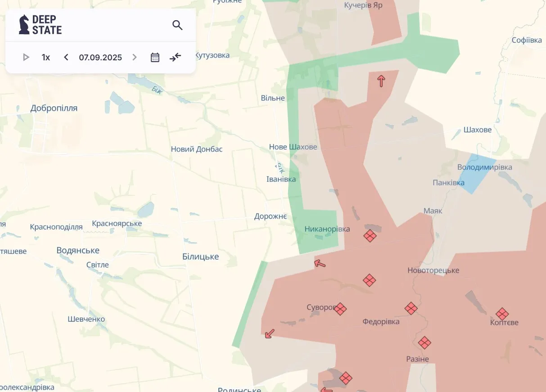Click the northward attack arrow near Кучерів Яр
This screenshot has height=392, width=546.
381,81
